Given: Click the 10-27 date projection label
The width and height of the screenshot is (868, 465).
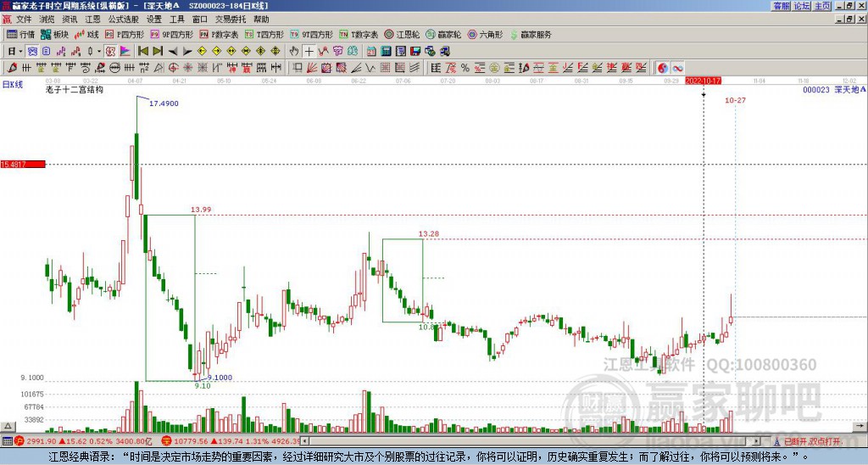Looking at the screenshot, I should pyautogui.click(x=735, y=100).
